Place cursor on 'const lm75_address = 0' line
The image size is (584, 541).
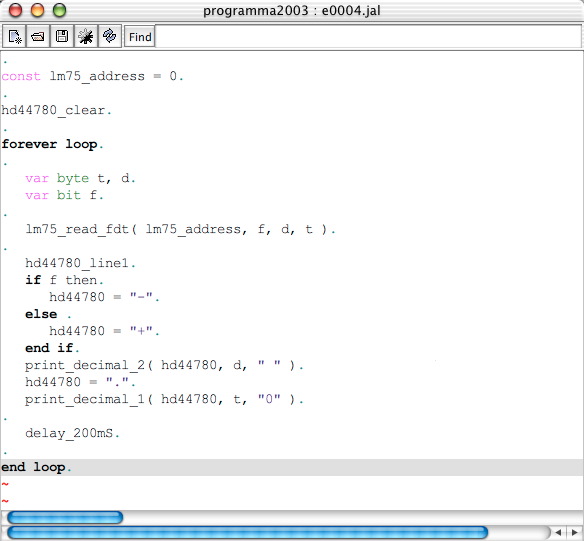coord(92,76)
